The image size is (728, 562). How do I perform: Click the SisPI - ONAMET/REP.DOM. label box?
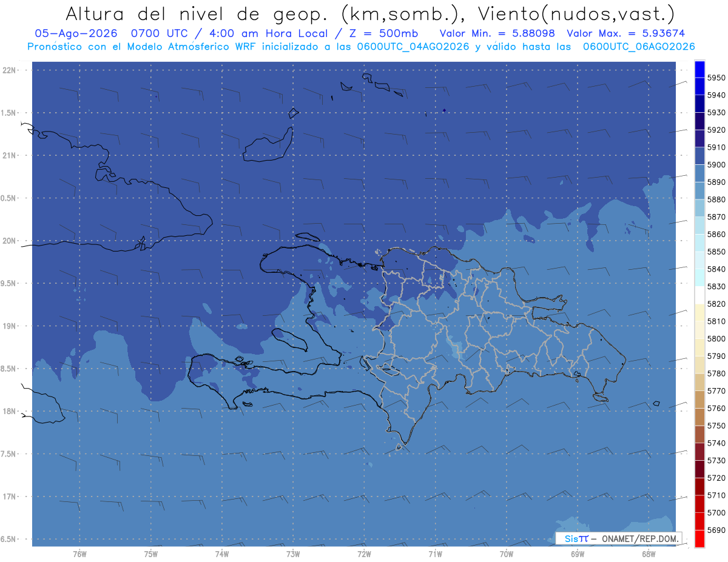coord(619,538)
